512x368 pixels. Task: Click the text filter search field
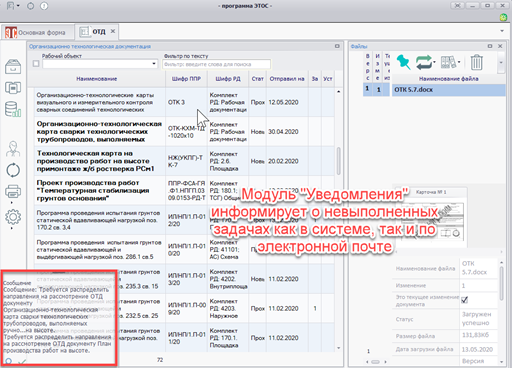pos(217,64)
